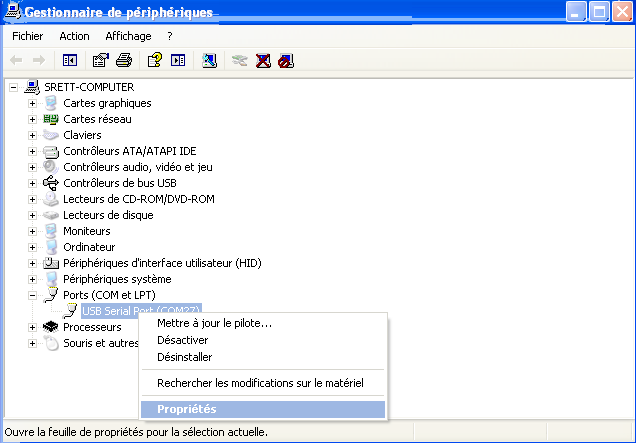Select the USB Serial Port device entry
Screen dimensions: 636x443
point(141,311)
